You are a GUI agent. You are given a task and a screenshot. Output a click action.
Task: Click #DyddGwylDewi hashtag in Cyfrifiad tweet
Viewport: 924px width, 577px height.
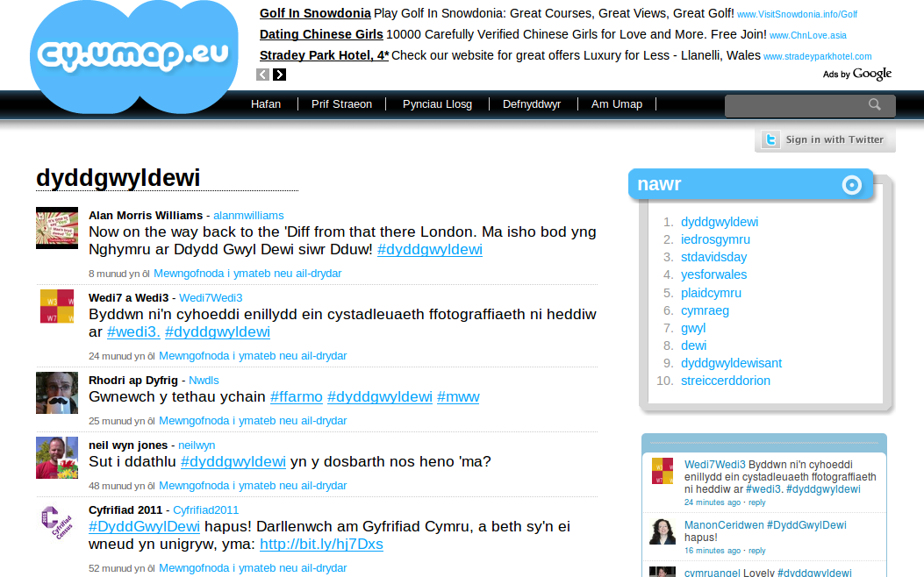pyautogui.click(x=144, y=526)
